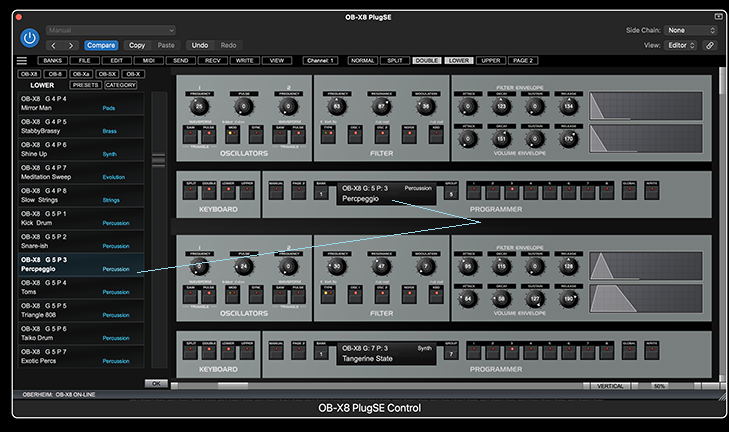Open the View Editor dropdown
The width and height of the screenshot is (729, 432).
click(x=681, y=45)
